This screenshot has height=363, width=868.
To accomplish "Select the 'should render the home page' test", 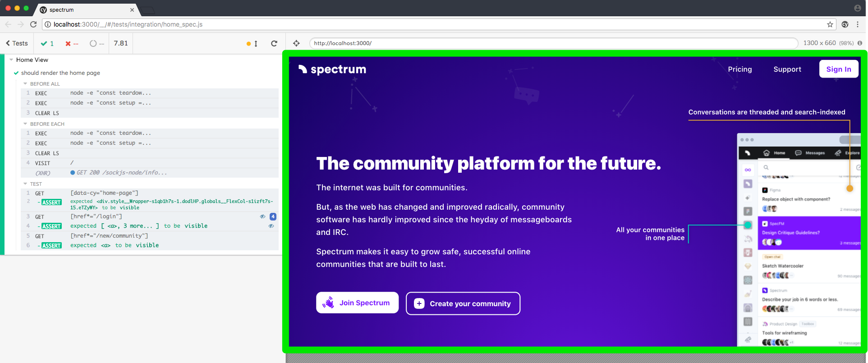I will tap(60, 73).
